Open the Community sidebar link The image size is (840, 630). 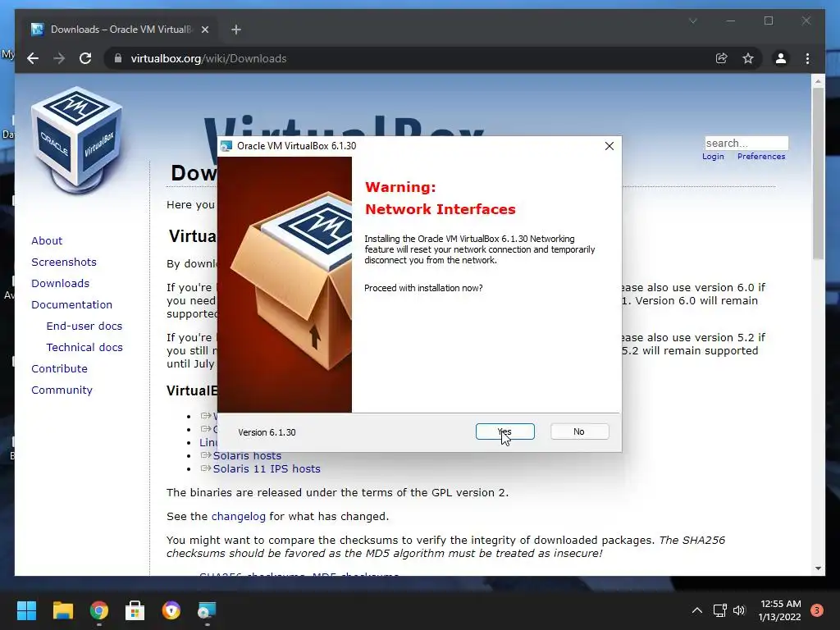coord(62,390)
